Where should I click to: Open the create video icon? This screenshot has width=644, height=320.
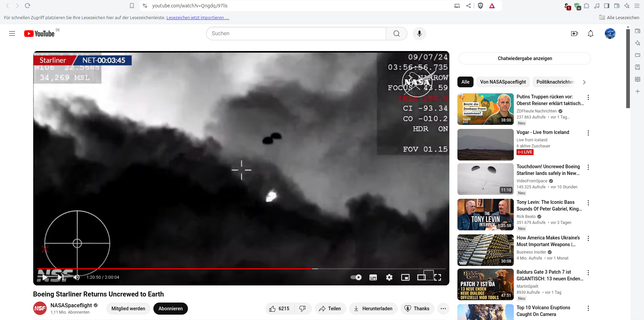click(574, 34)
